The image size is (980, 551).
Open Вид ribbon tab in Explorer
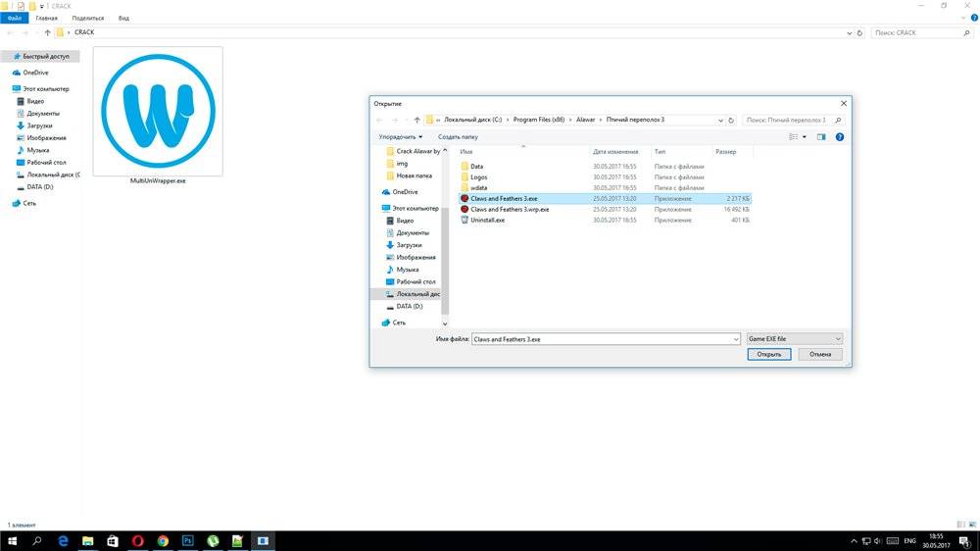(123, 18)
